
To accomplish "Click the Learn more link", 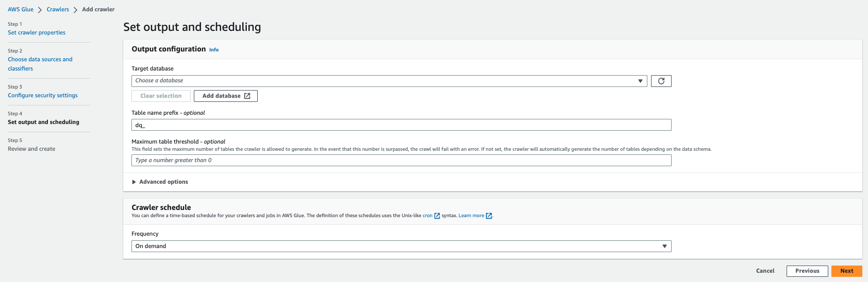I will click(x=471, y=216).
